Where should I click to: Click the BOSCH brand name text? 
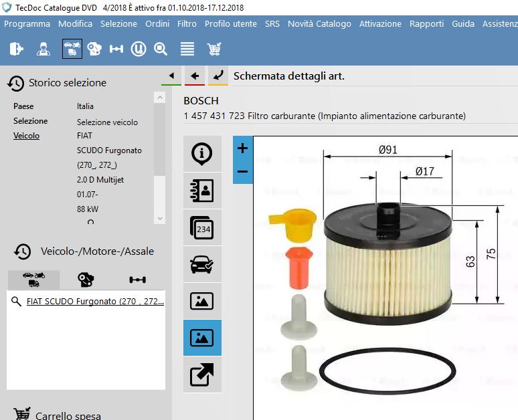[x=201, y=100]
